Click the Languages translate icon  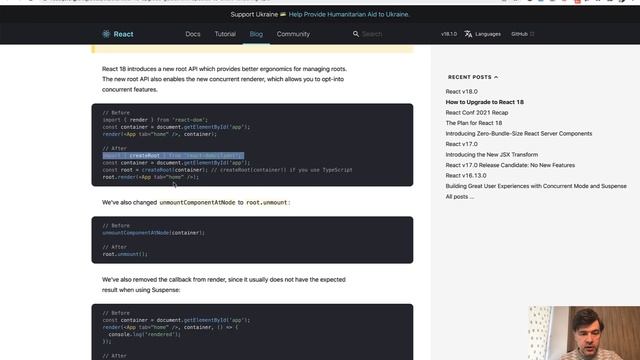click(468, 34)
